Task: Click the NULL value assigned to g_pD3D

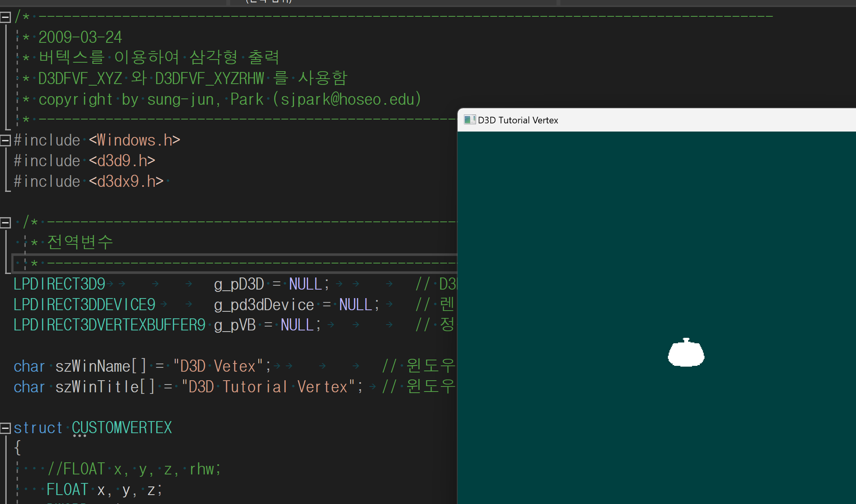Action: (305, 284)
